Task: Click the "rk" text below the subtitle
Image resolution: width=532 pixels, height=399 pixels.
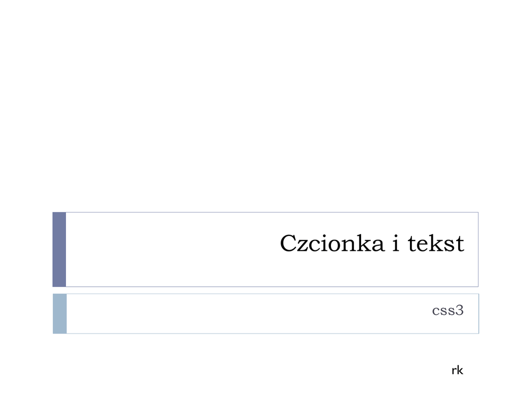Action: (x=457, y=370)
